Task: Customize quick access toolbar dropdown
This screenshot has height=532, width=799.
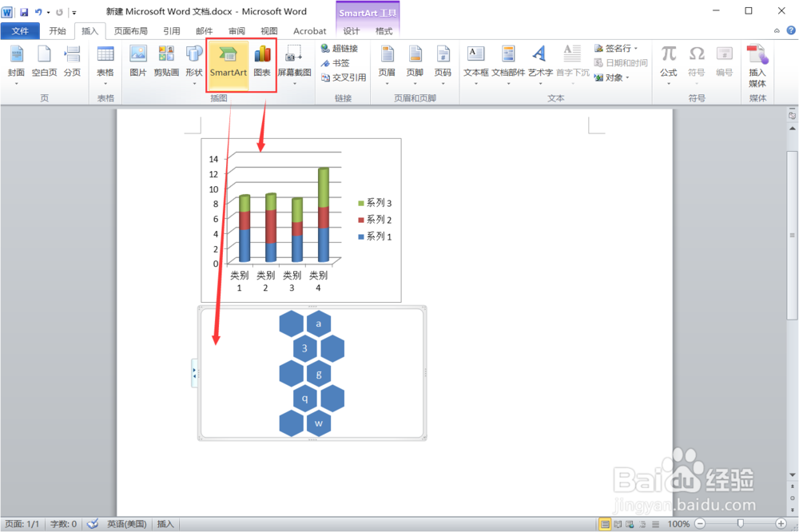Action: 74,12
